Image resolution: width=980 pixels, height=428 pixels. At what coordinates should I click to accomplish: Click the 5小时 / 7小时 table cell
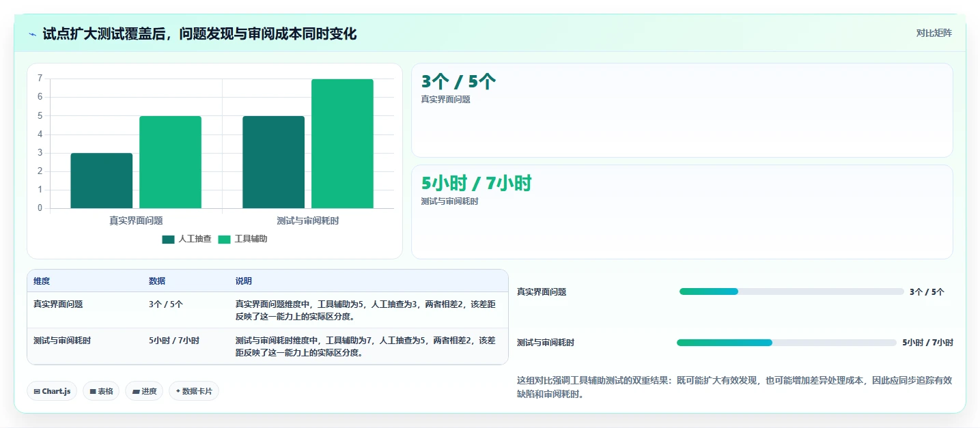coord(174,340)
